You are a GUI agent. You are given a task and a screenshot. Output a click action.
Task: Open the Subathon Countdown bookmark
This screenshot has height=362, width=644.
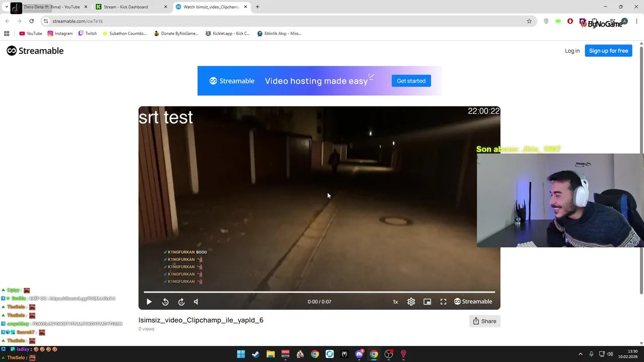tap(124, 34)
